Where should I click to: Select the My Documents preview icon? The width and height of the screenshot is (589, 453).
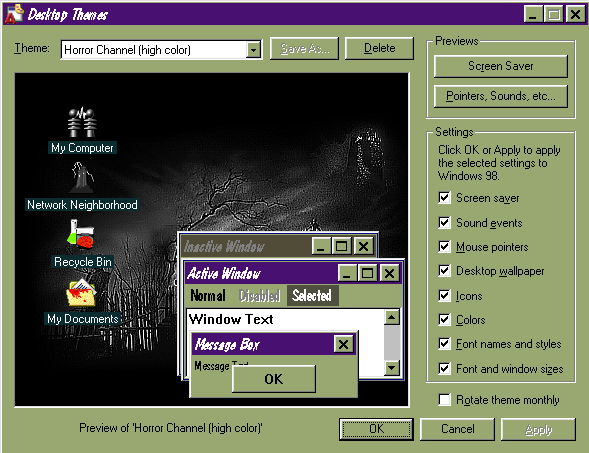(x=81, y=293)
